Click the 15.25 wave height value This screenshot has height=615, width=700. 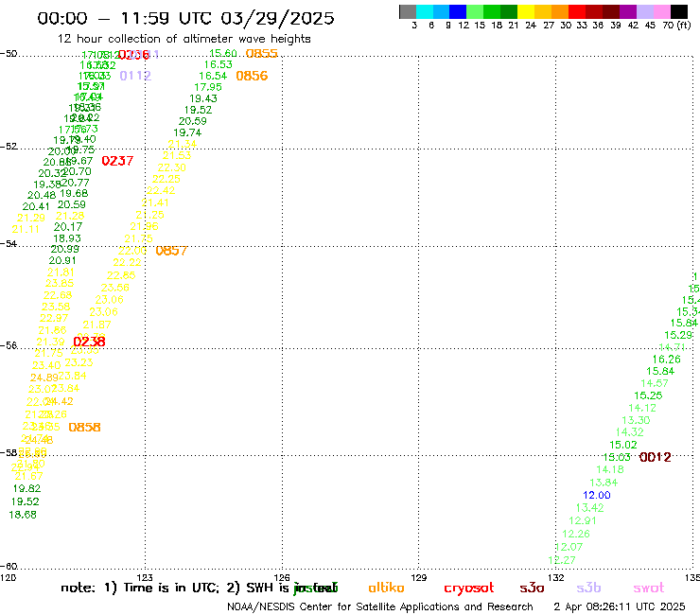(648, 395)
